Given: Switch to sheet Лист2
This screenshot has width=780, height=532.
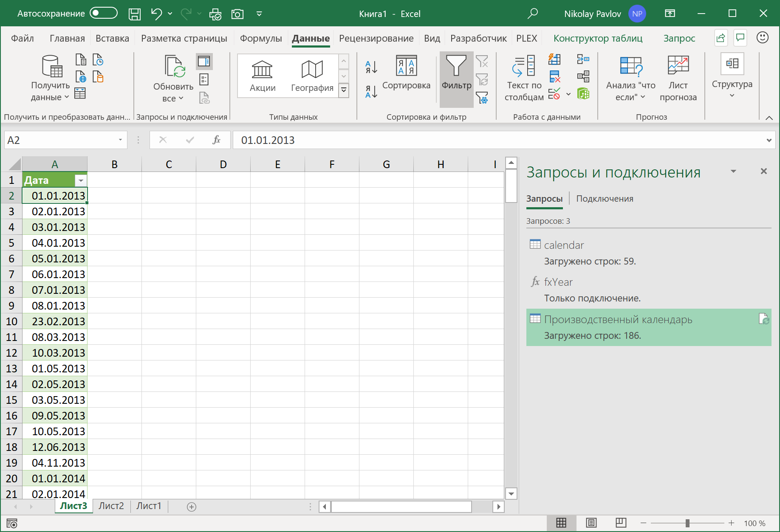Looking at the screenshot, I should [111, 506].
